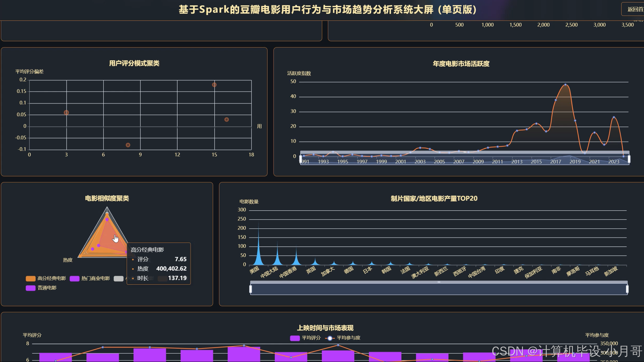The width and height of the screenshot is (644, 362).
Task: Select the highest scatter point near x=15
Action: [x=214, y=85]
